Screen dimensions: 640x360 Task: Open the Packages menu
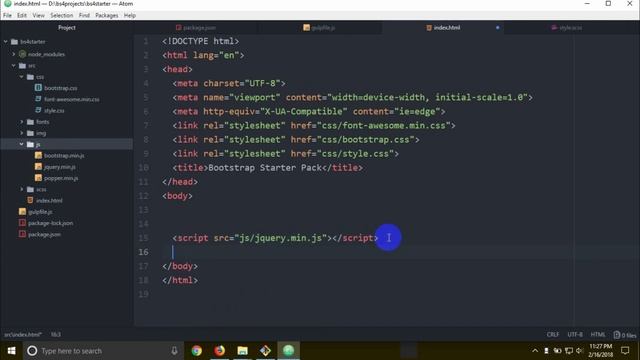click(107, 16)
